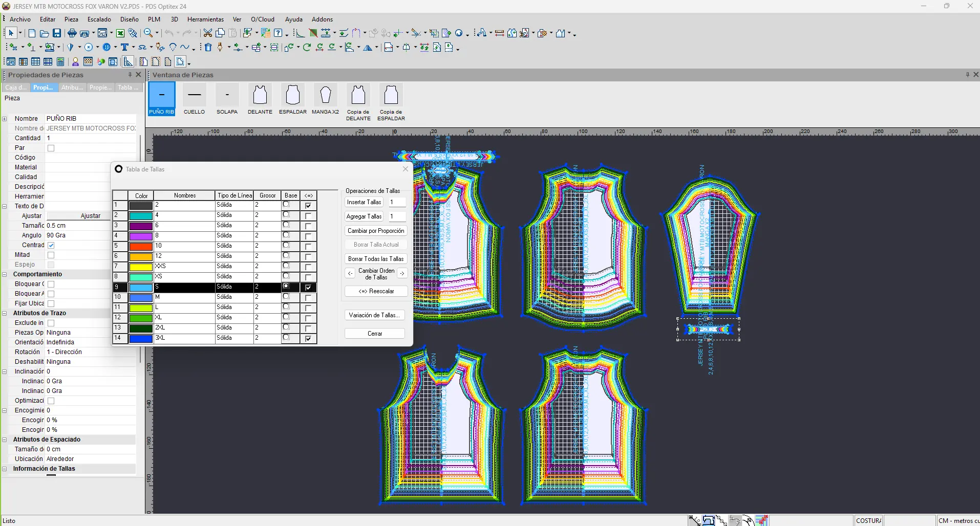
Task: Open dropdown arrow beside pointer tool
Action: click(x=20, y=33)
